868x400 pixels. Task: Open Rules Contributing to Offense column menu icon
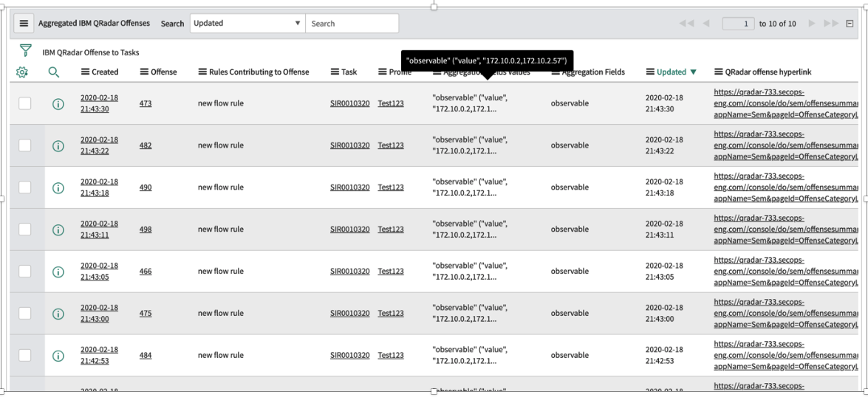[202, 72]
